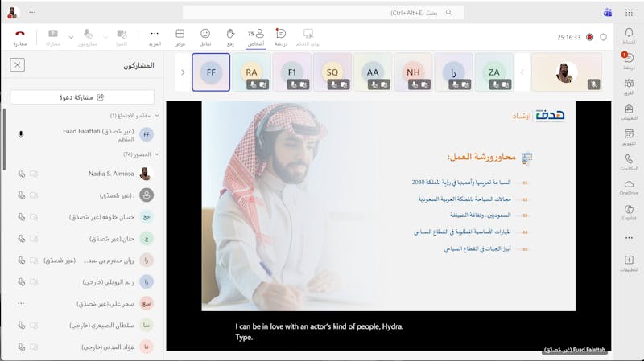
Task: Toggle the Camera on or off
Action: (x=122, y=37)
